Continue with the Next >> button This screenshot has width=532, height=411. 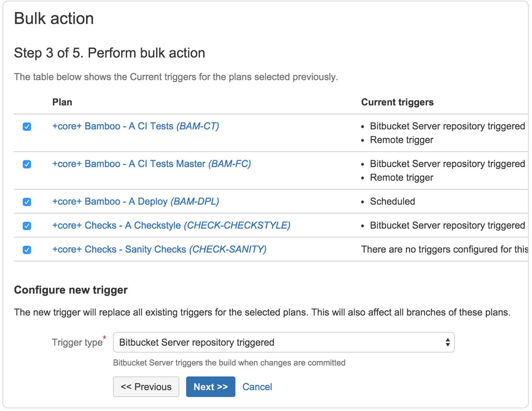point(211,387)
